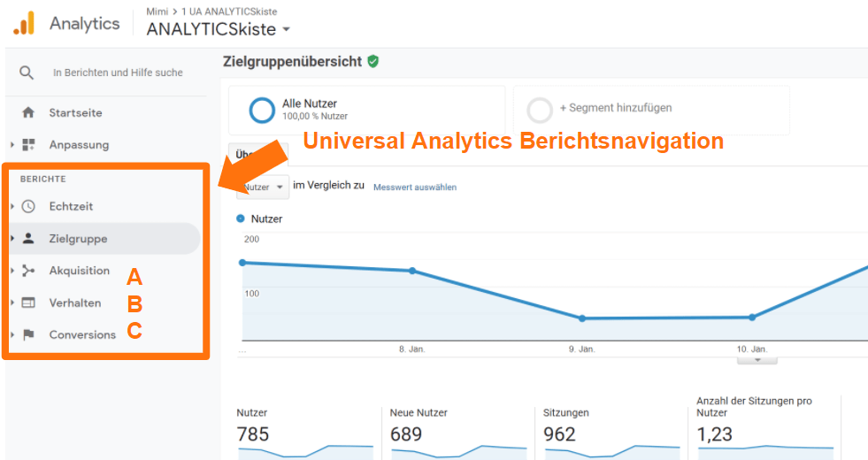Click Sitzungen pro Nutzer 1,23 value
This screenshot has width=868, height=460.
714,434
